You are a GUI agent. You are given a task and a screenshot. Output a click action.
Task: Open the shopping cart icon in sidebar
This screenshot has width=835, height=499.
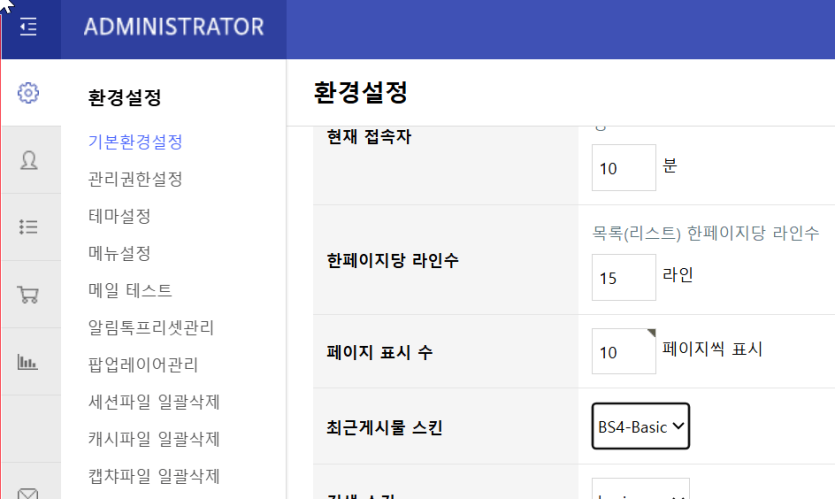28,295
